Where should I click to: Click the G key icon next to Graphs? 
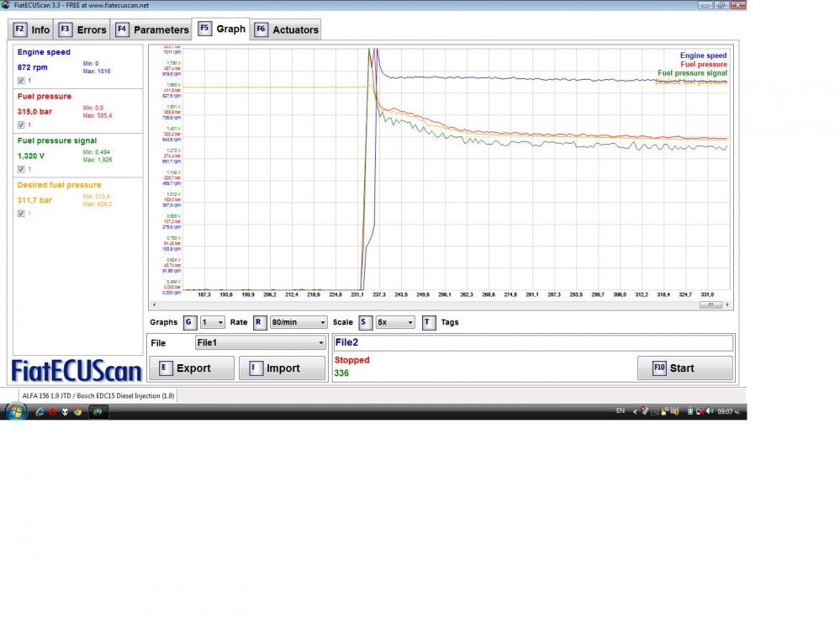[x=190, y=322]
